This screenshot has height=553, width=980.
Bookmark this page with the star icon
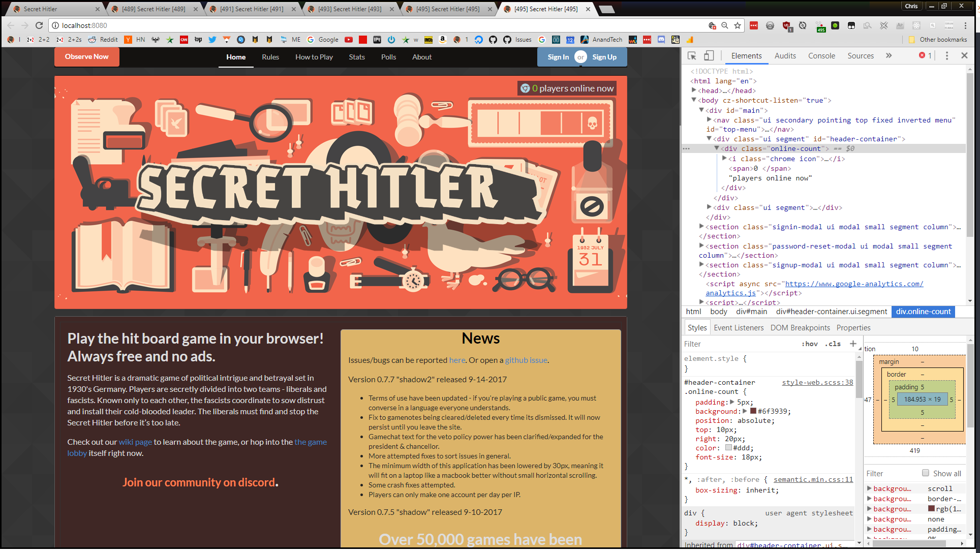738,25
